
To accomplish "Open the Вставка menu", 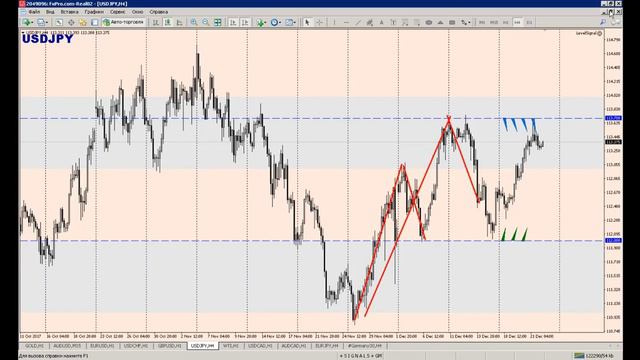I will click(x=69, y=12).
